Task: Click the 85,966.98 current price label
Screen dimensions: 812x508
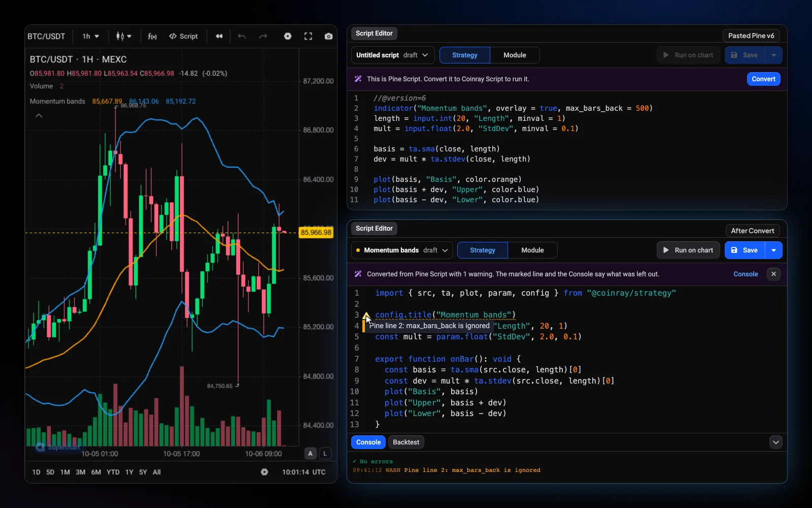Action: 316,232
